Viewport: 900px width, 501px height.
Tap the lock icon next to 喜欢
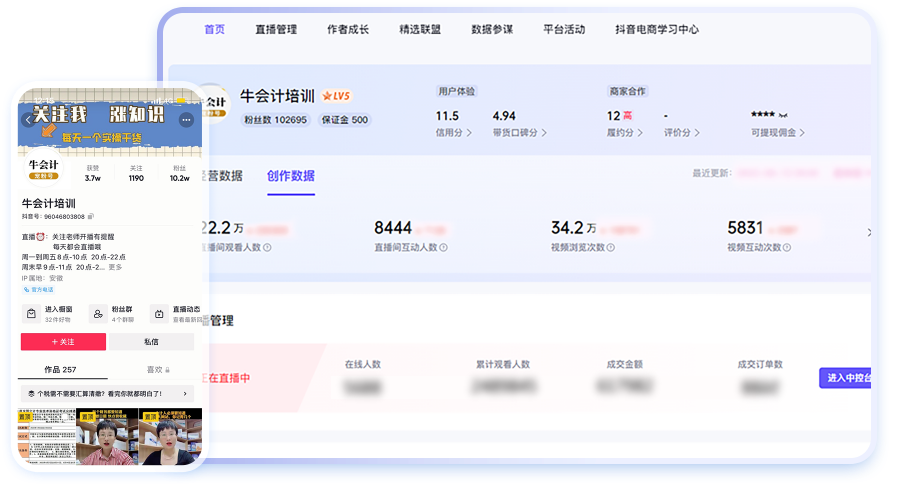pos(168,370)
